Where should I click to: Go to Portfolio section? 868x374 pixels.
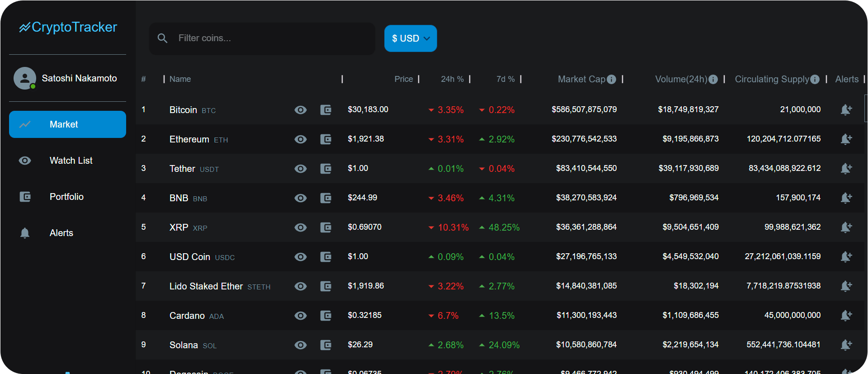point(66,197)
